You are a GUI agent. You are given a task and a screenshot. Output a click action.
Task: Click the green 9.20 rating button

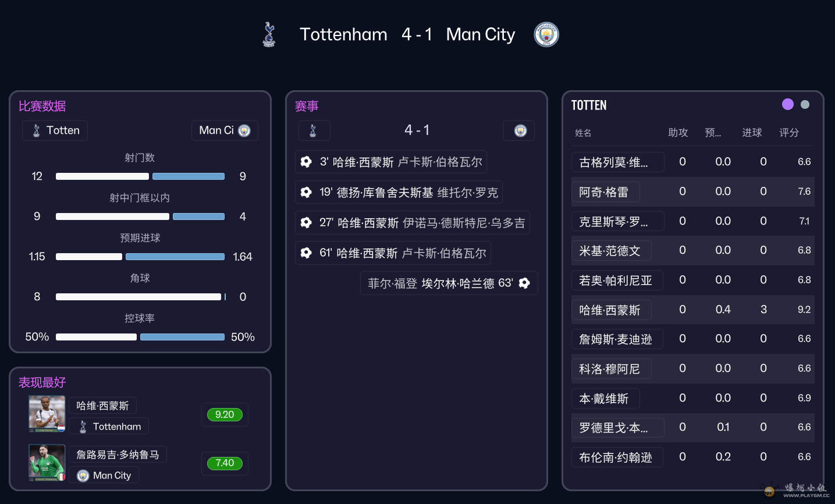(225, 414)
